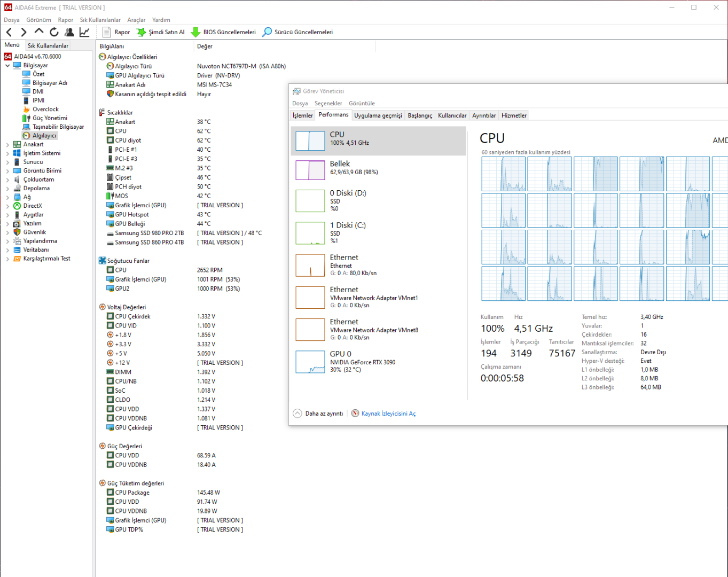Expand the Yazılım tree node
This screenshot has width=728, height=577.
click(x=7, y=223)
